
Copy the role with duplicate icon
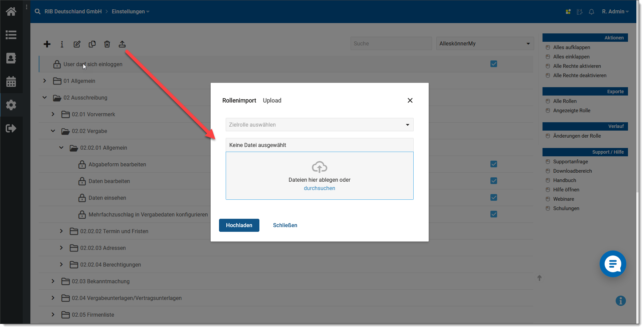click(x=92, y=44)
